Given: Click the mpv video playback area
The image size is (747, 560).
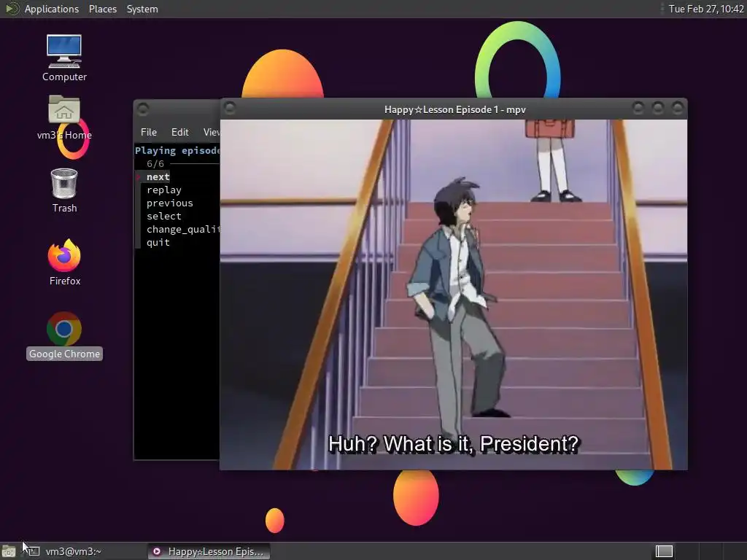Looking at the screenshot, I should [454, 295].
